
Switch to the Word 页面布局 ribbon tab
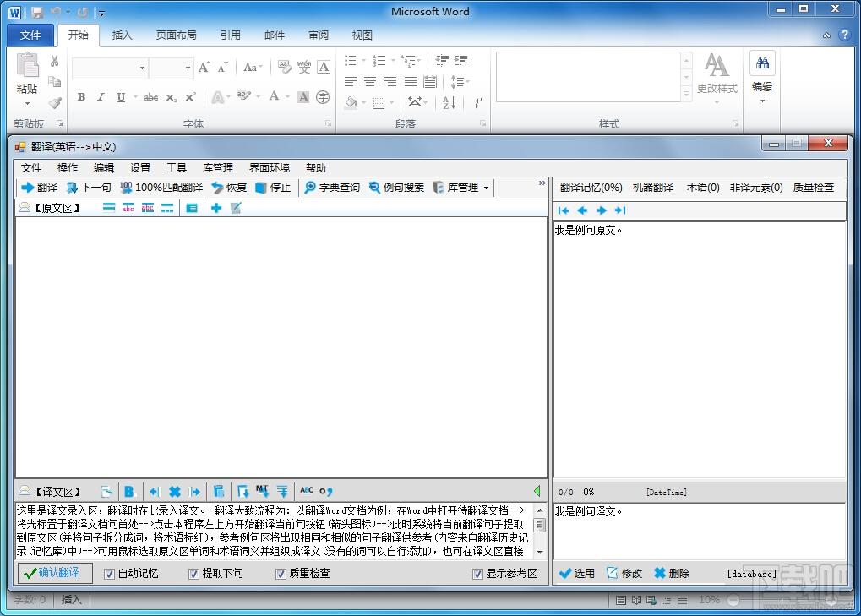[x=177, y=35]
